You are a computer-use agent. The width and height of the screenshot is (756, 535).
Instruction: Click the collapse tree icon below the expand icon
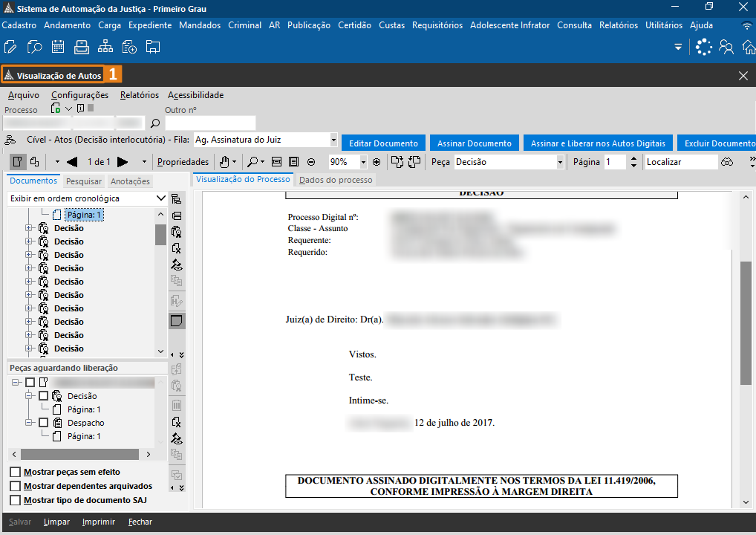point(177,215)
